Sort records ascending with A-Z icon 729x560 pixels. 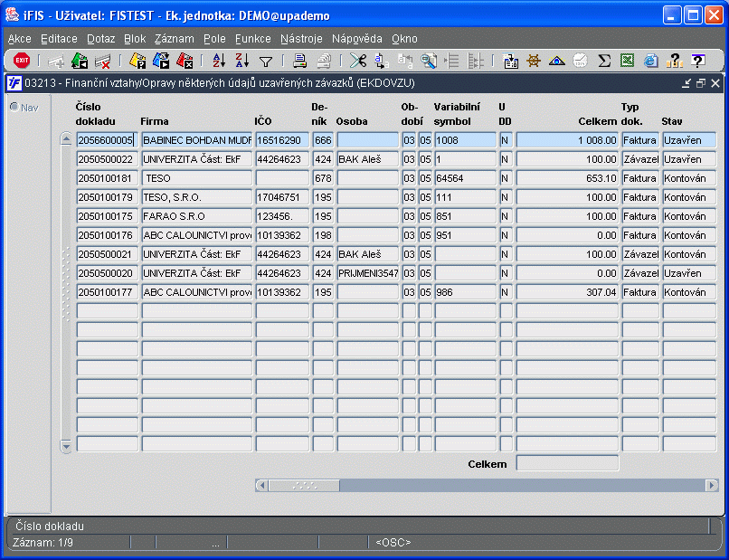(219, 61)
